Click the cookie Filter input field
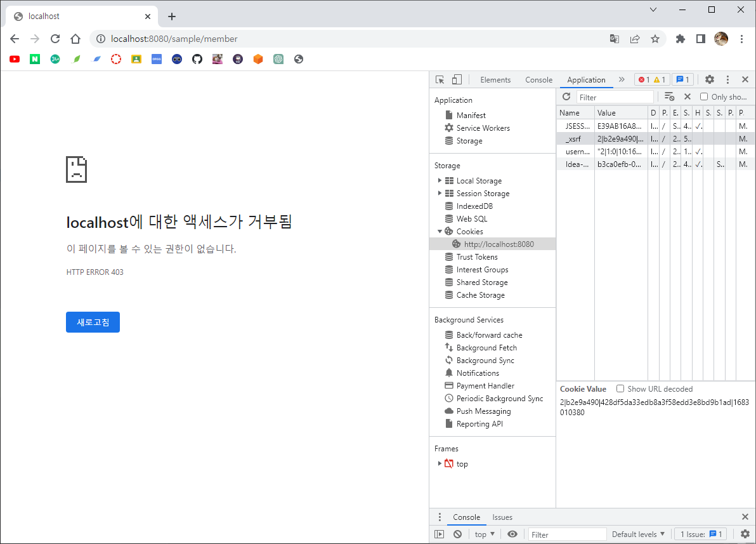This screenshot has width=756, height=544. pyautogui.click(x=615, y=97)
